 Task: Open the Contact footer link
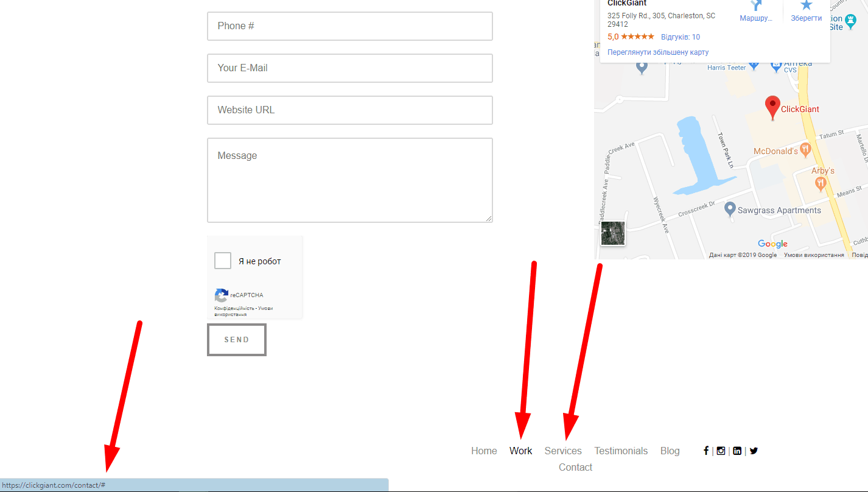[x=575, y=467]
